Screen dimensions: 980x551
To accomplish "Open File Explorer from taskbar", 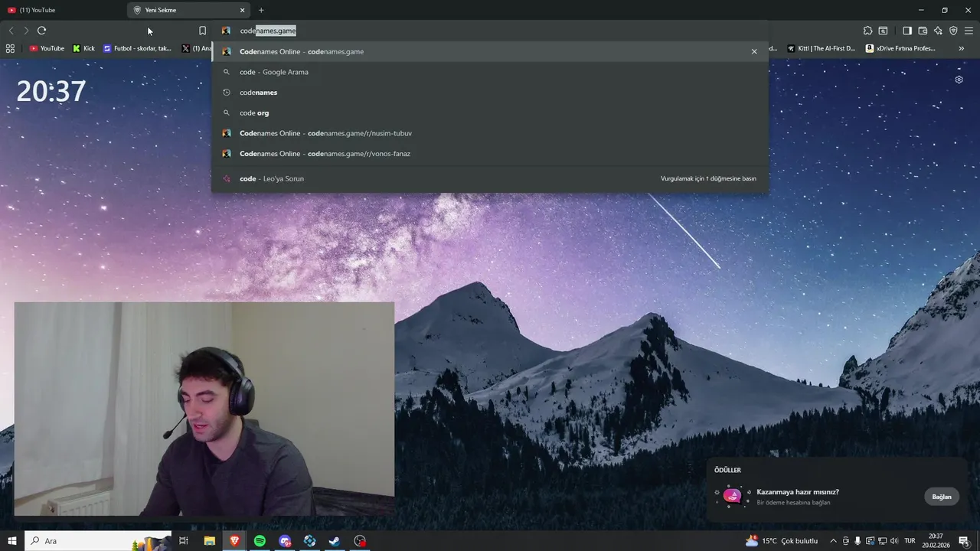I will [209, 541].
